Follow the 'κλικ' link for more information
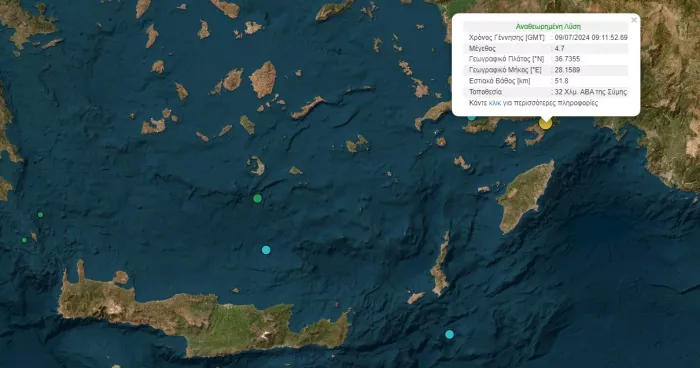This screenshot has width=700, height=368. (494, 103)
